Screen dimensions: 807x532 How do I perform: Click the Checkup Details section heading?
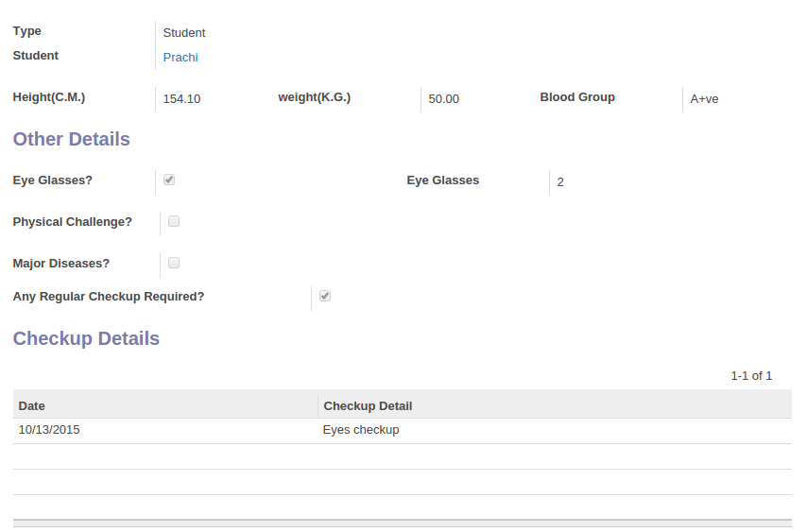86,338
